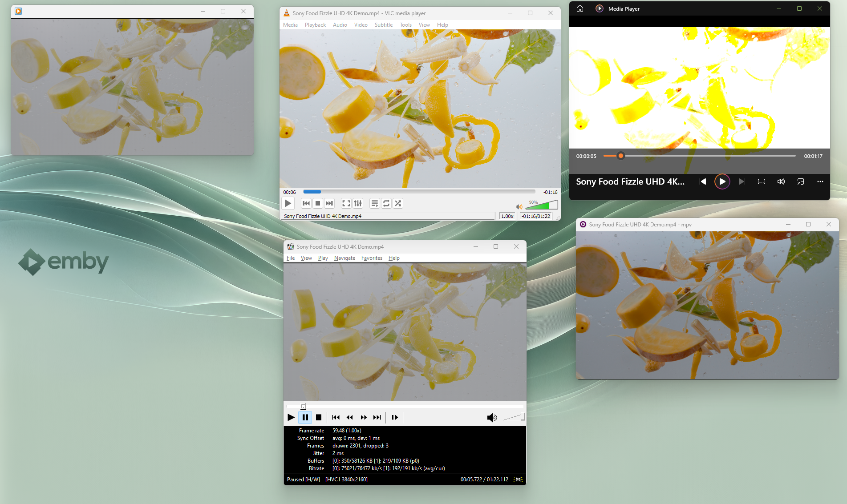The image size is (847, 504).
Task: Click VLC play button
Action: tap(288, 203)
